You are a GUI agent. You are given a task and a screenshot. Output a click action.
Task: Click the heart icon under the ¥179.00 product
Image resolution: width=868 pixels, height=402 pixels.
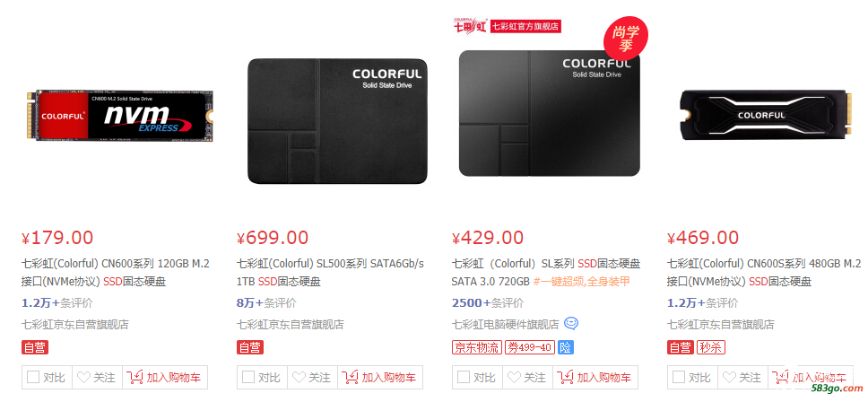coord(83,378)
